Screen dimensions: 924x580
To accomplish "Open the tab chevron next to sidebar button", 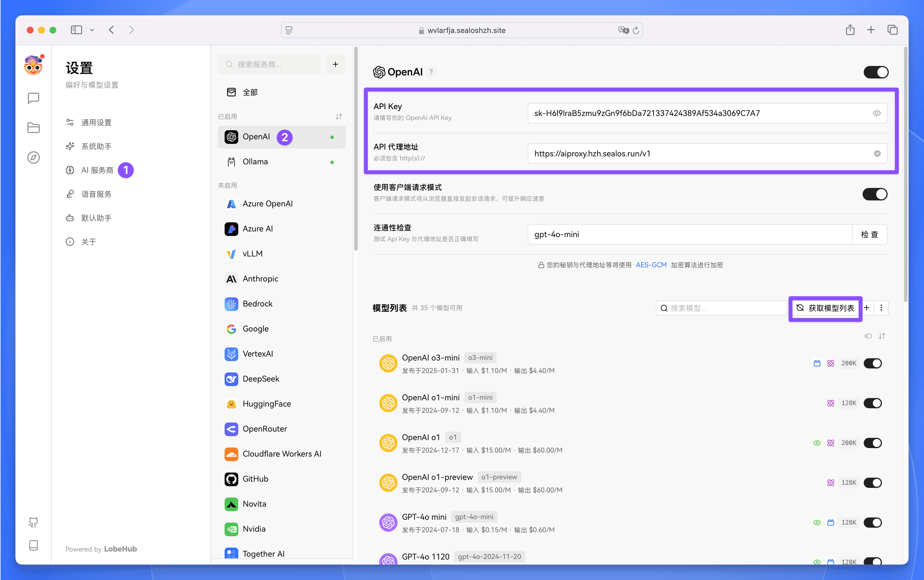I will tap(92, 30).
